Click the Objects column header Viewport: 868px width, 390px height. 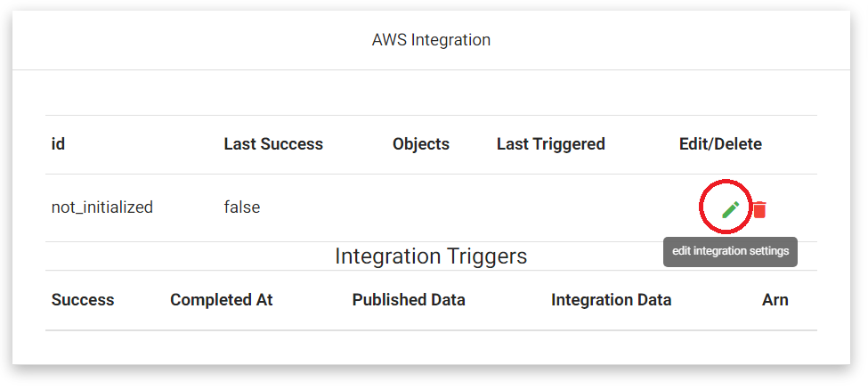(x=421, y=144)
